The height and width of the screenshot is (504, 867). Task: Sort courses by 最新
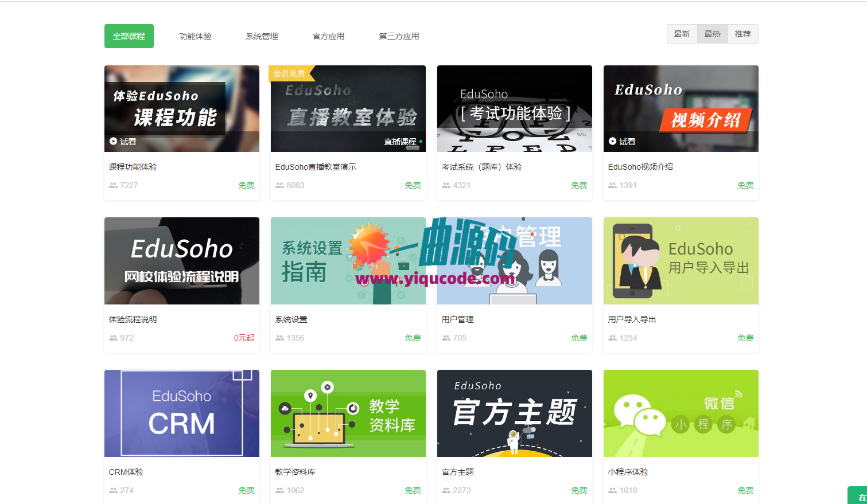(x=682, y=34)
